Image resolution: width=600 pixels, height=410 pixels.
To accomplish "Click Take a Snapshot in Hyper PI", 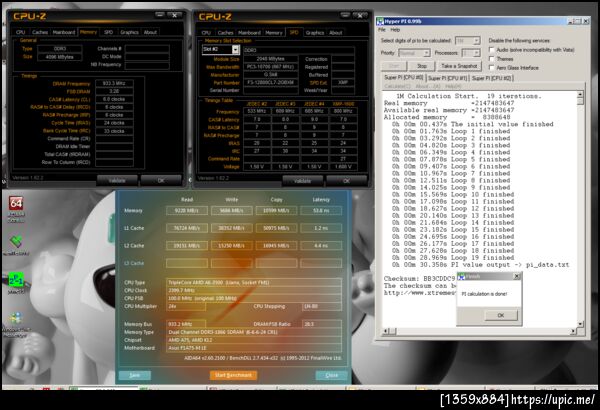I will (459, 66).
